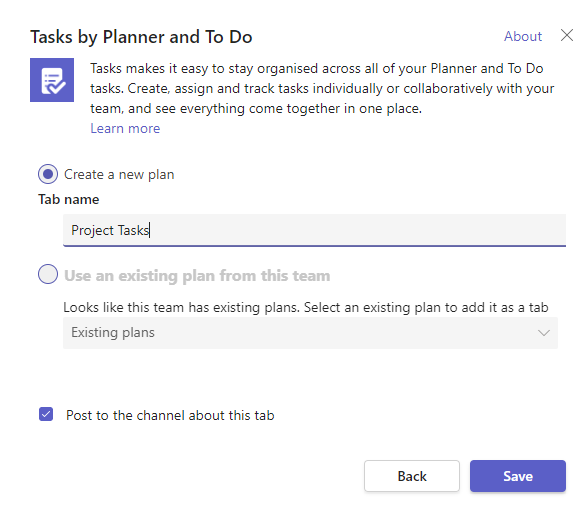Click the Use an existing plan label
Image resolution: width=587 pixels, height=512 pixels.
coord(197,276)
